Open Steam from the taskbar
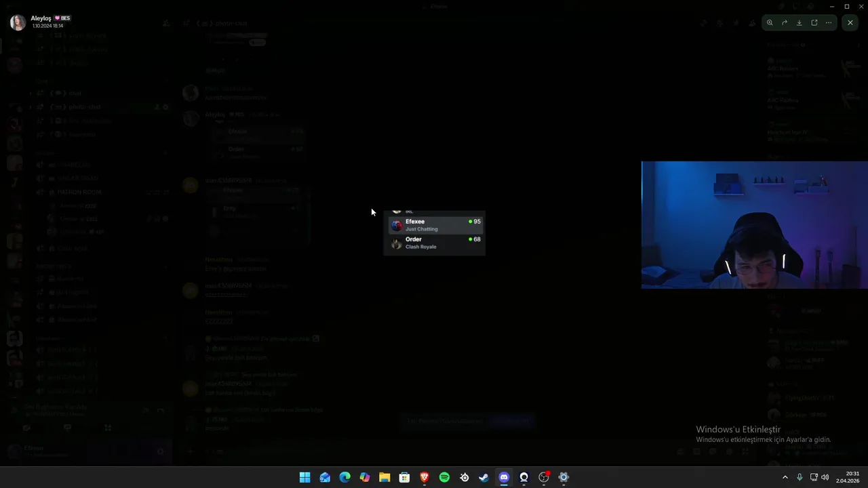 coord(484,477)
